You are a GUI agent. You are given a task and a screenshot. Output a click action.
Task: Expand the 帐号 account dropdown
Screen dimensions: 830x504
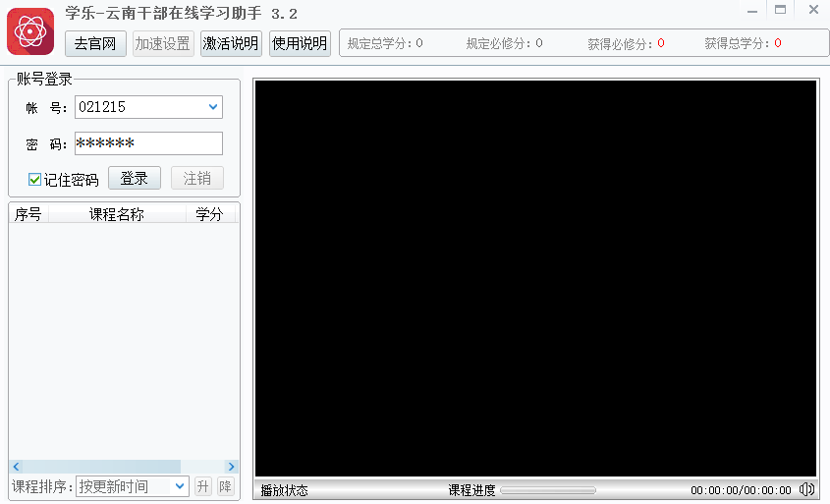pos(213,107)
